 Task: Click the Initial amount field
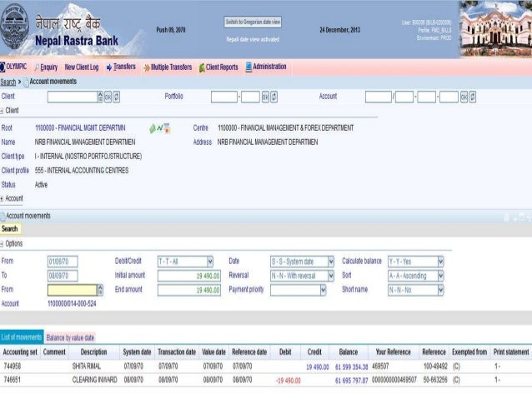[x=189, y=276]
